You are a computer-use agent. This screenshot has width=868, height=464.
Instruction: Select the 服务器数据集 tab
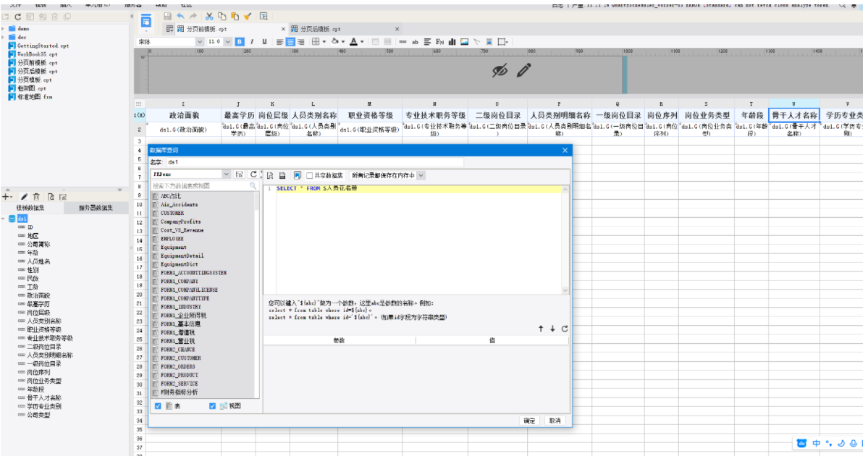(x=96, y=208)
